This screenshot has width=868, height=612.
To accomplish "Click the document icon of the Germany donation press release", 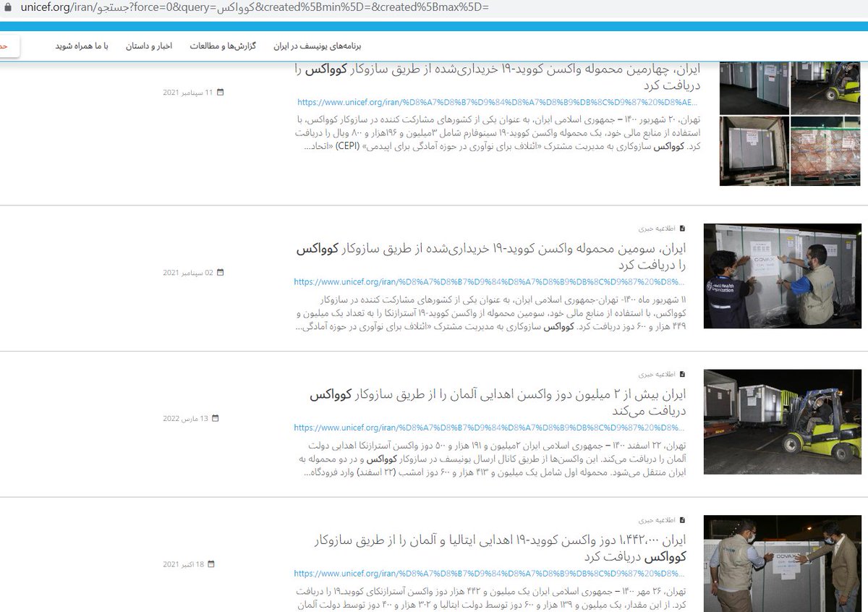I will [x=682, y=374].
